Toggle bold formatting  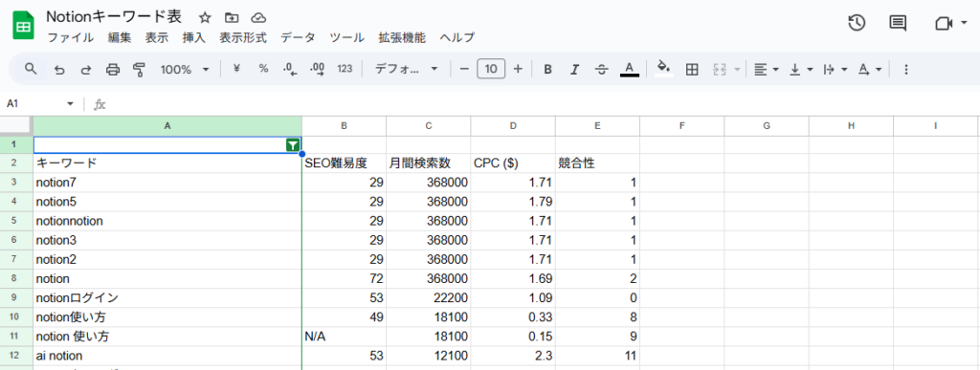547,69
